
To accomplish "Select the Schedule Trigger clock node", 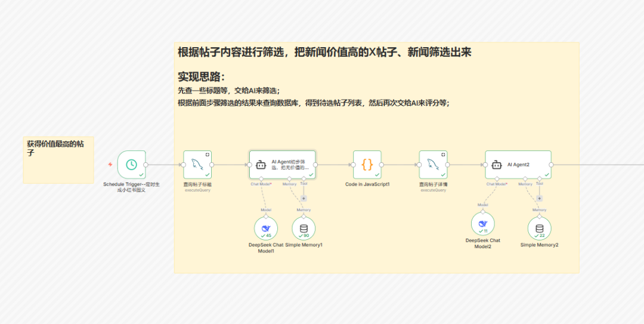I will (x=131, y=165).
